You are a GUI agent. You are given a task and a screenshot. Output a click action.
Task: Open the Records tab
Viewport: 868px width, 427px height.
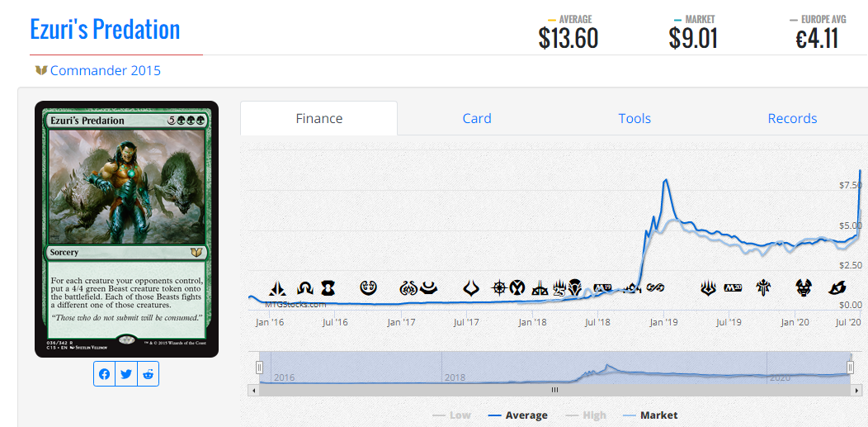[792, 118]
